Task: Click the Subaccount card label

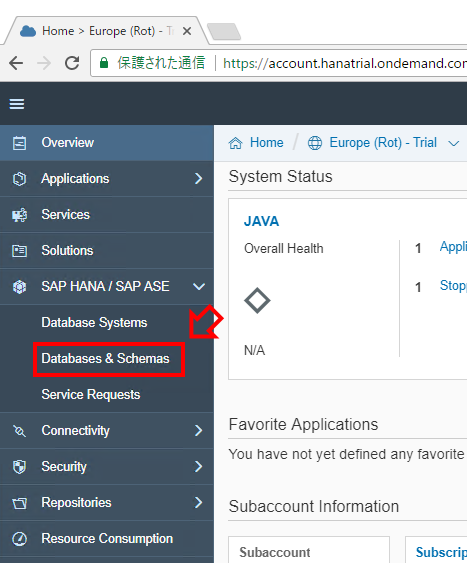Action: (x=275, y=552)
